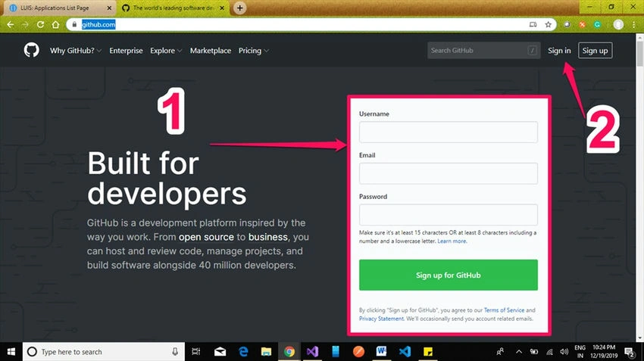Show hidden system tray icons

tap(519, 352)
